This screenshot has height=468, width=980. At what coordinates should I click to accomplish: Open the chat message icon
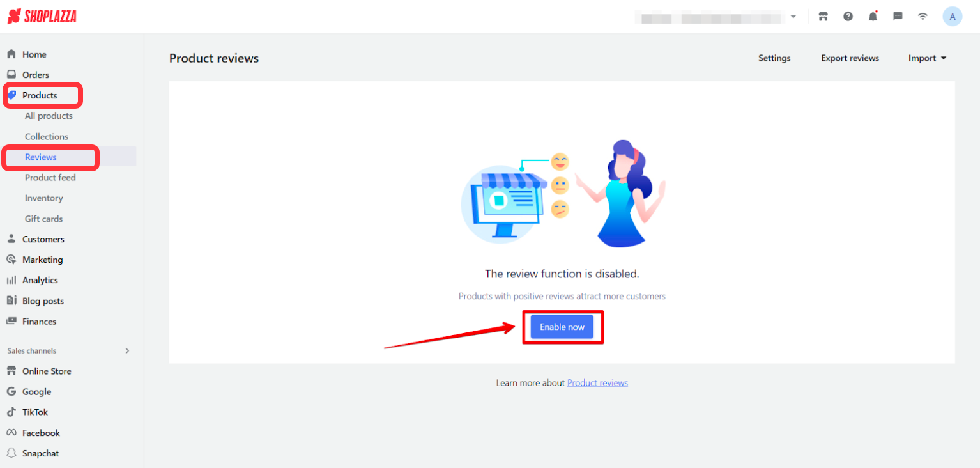coord(898,17)
